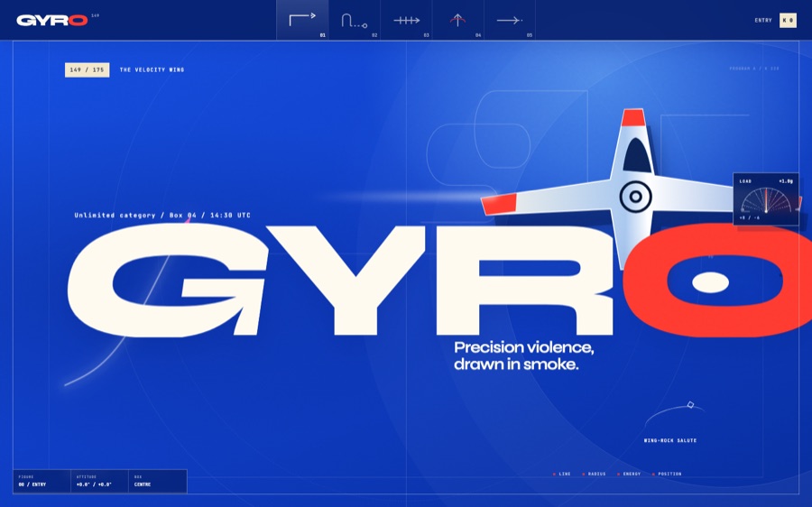The height and width of the screenshot is (507, 812).
Task: Click the red O in the large GYRO wordmark
Action: point(717,281)
